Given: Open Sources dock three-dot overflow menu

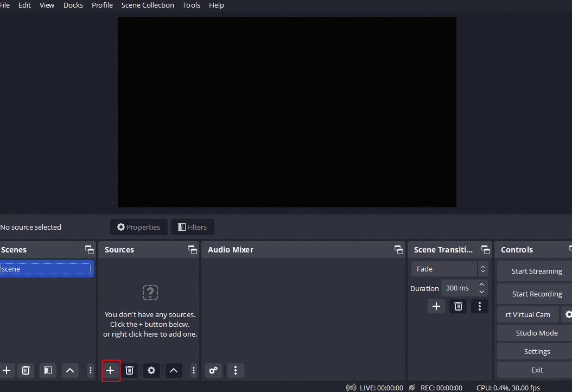Looking at the screenshot, I should tap(194, 370).
